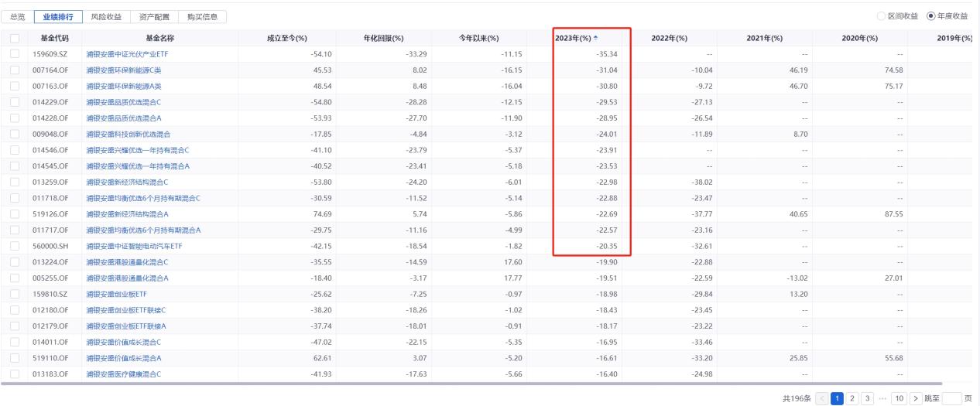
Task: Switch to the 业绩排行 tab
Action: click(59, 16)
